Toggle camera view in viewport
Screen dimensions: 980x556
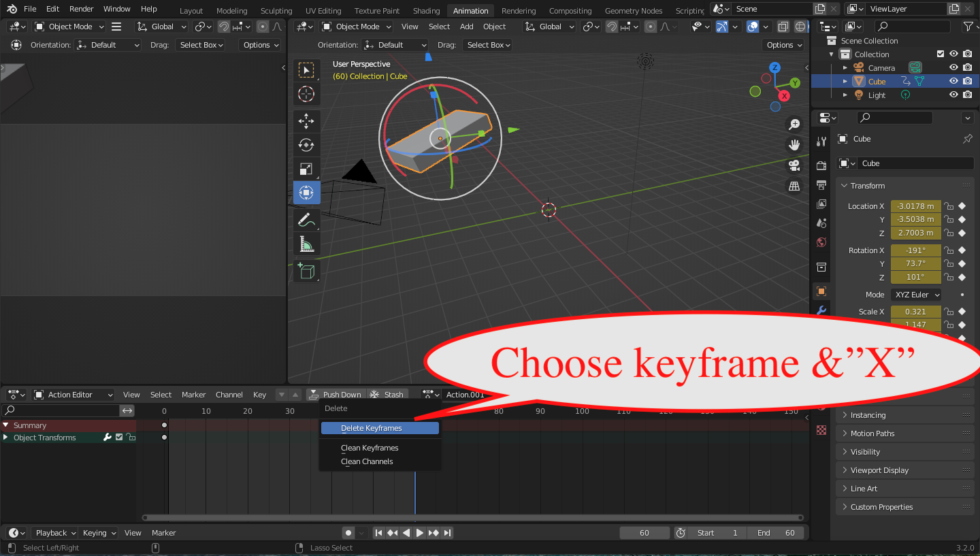click(x=794, y=165)
